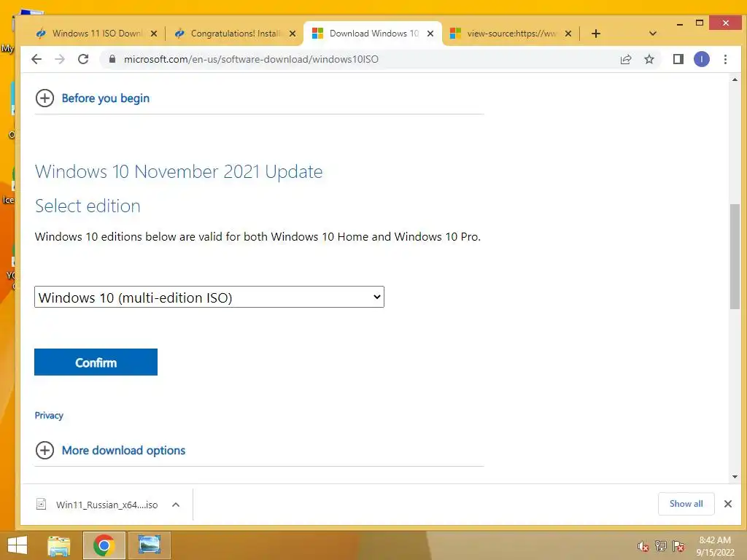Open the photo viewer taskbar app

(149, 545)
